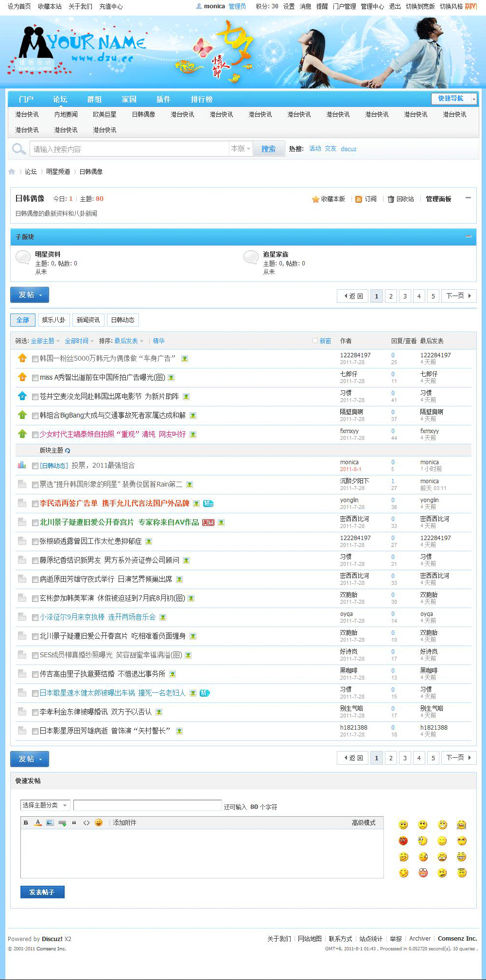Image resolution: width=486 pixels, height=980 pixels.
Task: Click the refresh icon beside 版块主题
Action: coord(68,451)
